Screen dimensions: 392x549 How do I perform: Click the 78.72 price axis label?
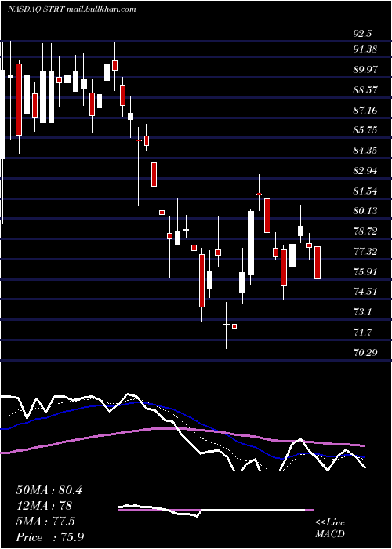[365, 231]
